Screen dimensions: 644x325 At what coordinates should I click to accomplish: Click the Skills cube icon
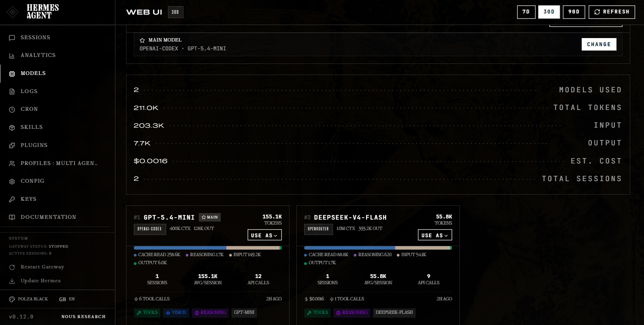click(12, 127)
